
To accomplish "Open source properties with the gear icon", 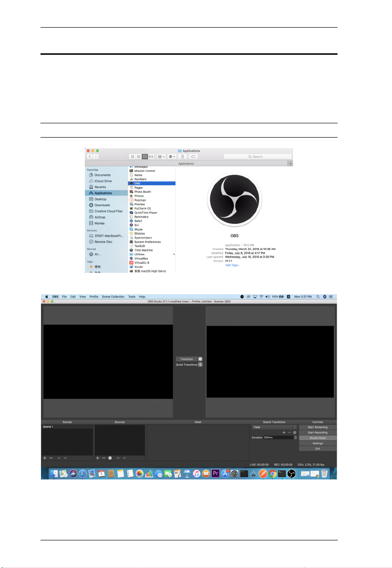I will 110,458.
